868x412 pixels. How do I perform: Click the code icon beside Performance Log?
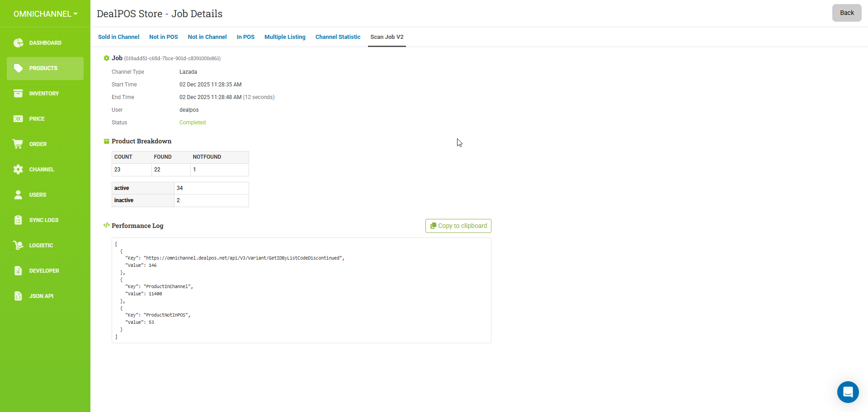[107, 225]
